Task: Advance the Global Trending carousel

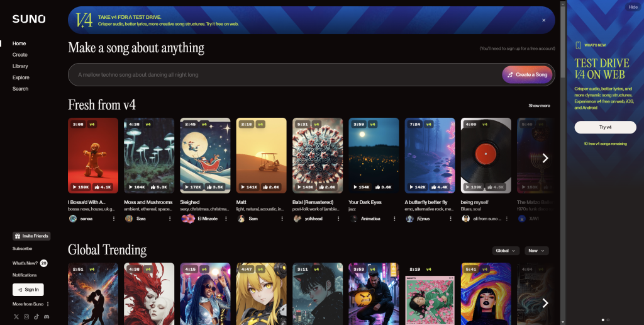Action: (545, 303)
